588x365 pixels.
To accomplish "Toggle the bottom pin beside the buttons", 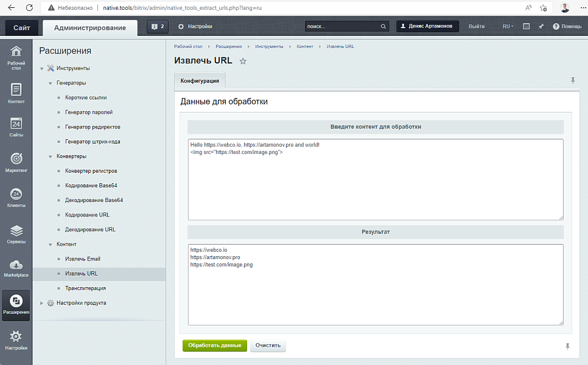I will 568,346.
